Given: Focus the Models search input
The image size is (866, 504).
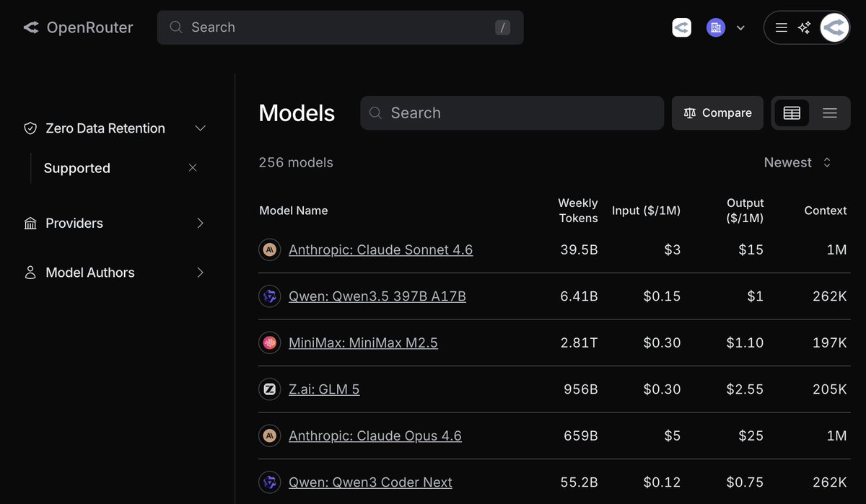Looking at the screenshot, I should [x=512, y=113].
